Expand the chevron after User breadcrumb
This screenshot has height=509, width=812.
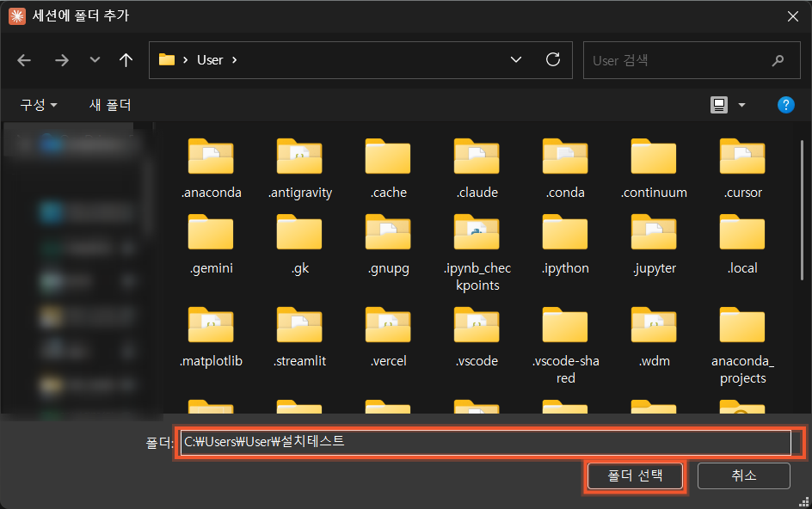point(235,60)
